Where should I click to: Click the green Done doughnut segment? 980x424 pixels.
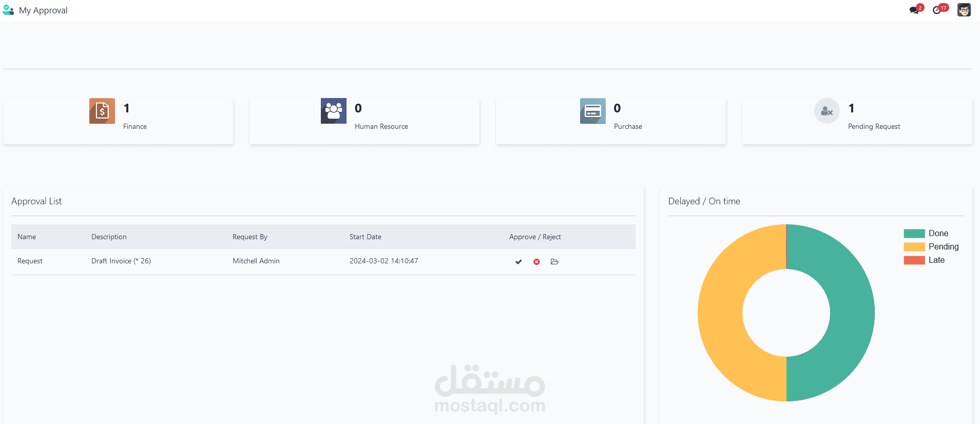click(x=852, y=313)
